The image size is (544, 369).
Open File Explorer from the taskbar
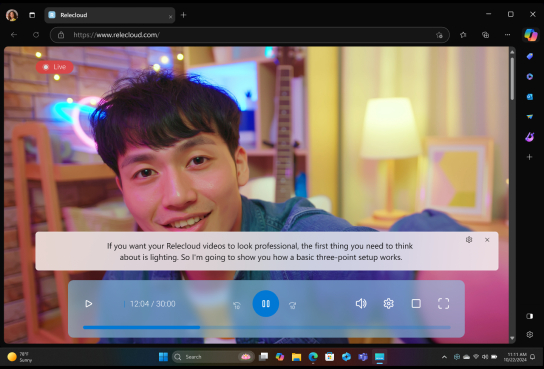pyautogui.click(x=296, y=357)
